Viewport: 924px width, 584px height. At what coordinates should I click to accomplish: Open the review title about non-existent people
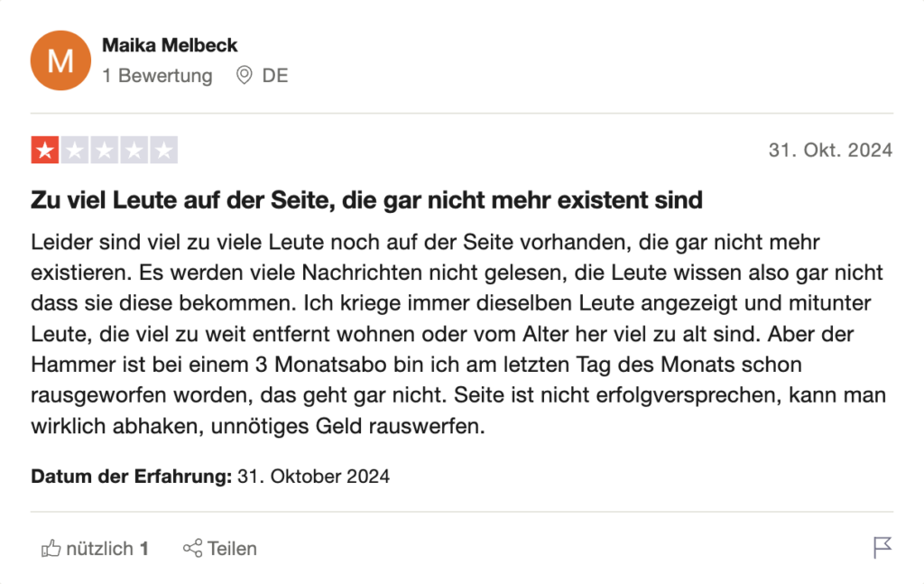point(366,200)
